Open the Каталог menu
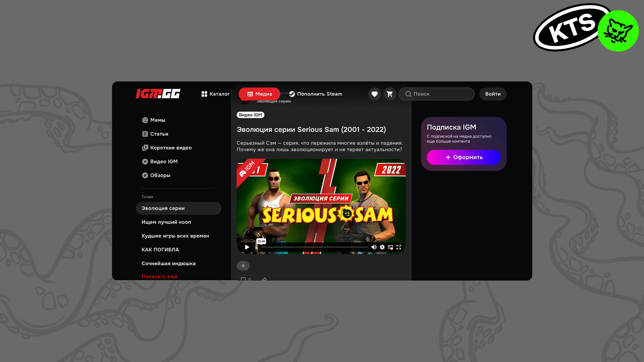The height and width of the screenshot is (362, 644). pos(216,94)
